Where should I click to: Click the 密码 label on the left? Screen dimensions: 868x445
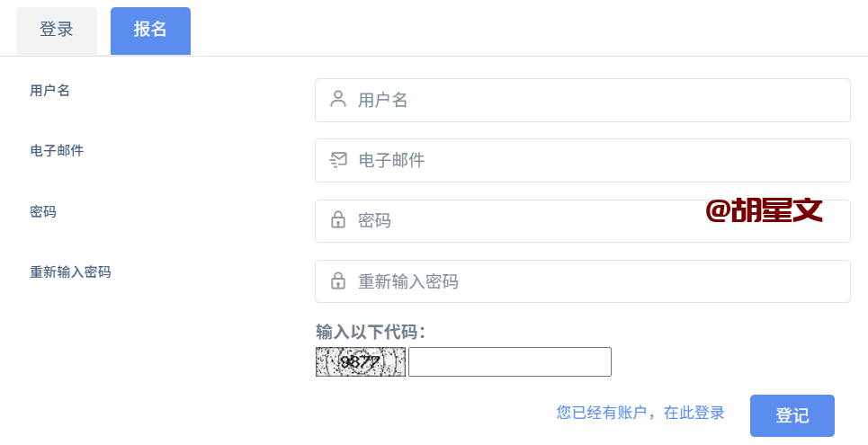43,212
